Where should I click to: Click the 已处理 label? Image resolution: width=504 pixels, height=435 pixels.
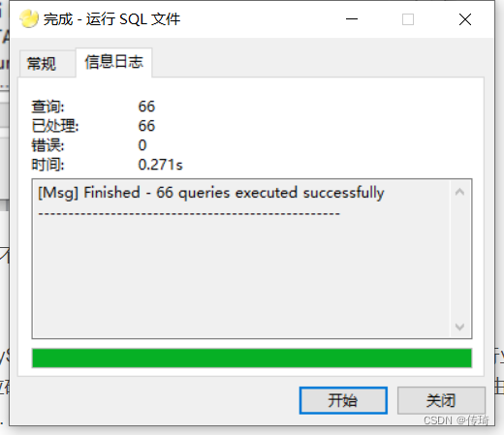pos(55,126)
